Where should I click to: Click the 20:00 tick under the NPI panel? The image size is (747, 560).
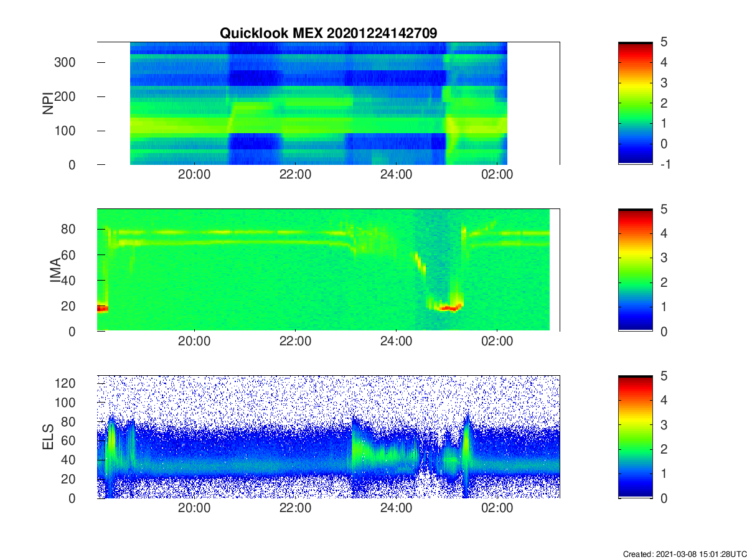pyautogui.click(x=194, y=175)
